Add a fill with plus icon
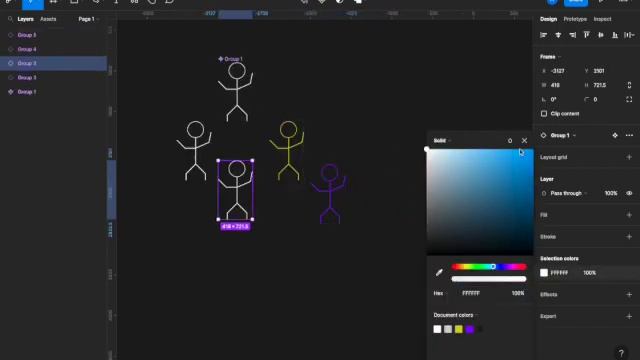The image size is (640, 360). tap(629, 215)
